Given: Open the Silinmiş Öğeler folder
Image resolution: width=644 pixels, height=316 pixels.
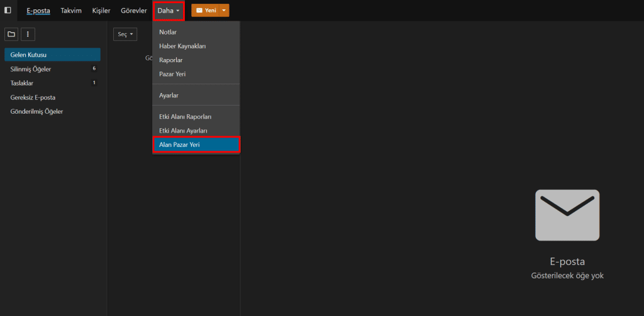Looking at the screenshot, I should (31, 68).
